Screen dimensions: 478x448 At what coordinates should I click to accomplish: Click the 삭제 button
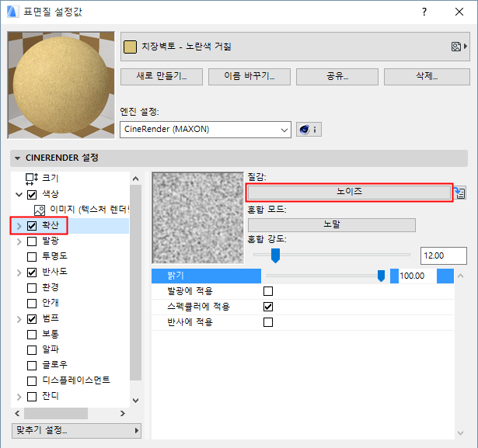point(427,76)
